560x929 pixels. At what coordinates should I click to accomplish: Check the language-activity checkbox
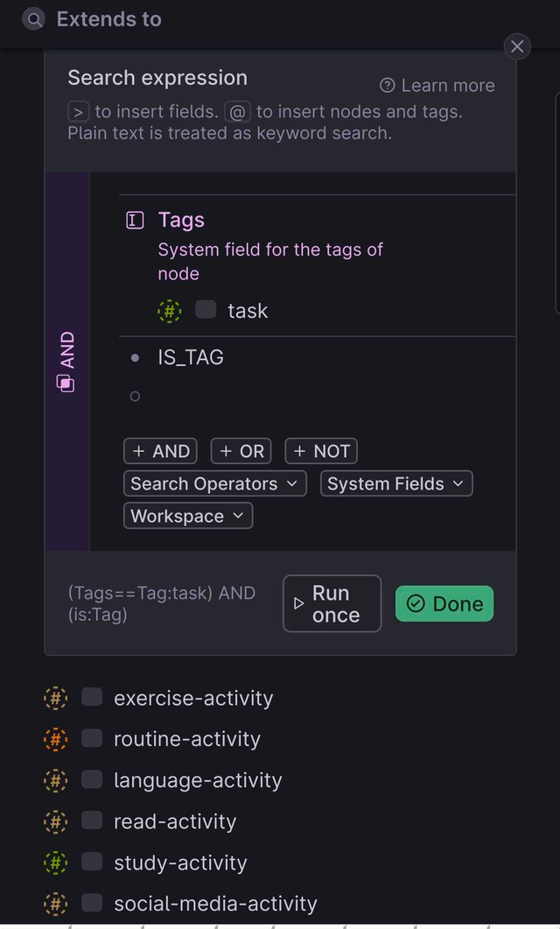click(92, 780)
